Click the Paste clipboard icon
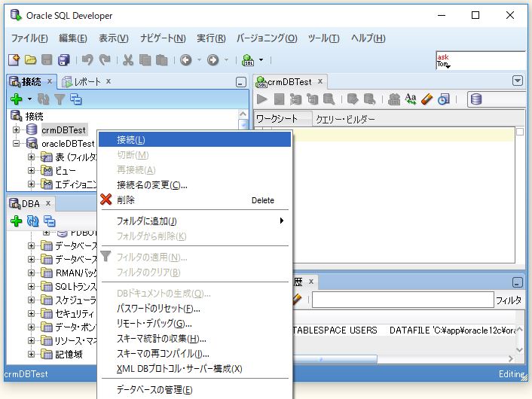This screenshot has width=532, height=399. (161, 60)
